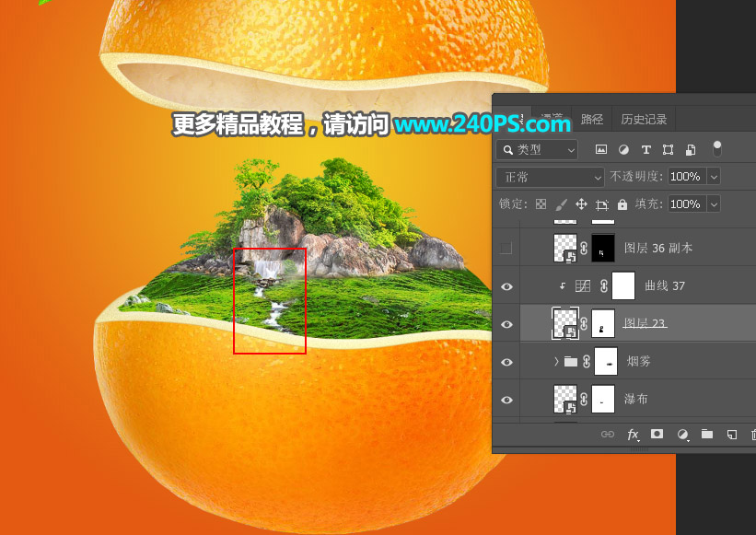Lock layer position with move icon
Viewport: 756px width, 535px height.
pos(581,204)
